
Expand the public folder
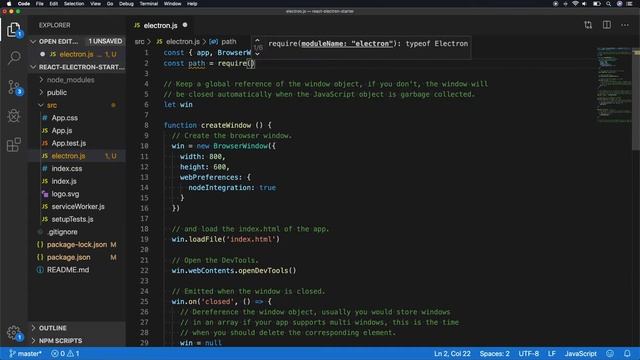pyautogui.click(x=41, y=92)
